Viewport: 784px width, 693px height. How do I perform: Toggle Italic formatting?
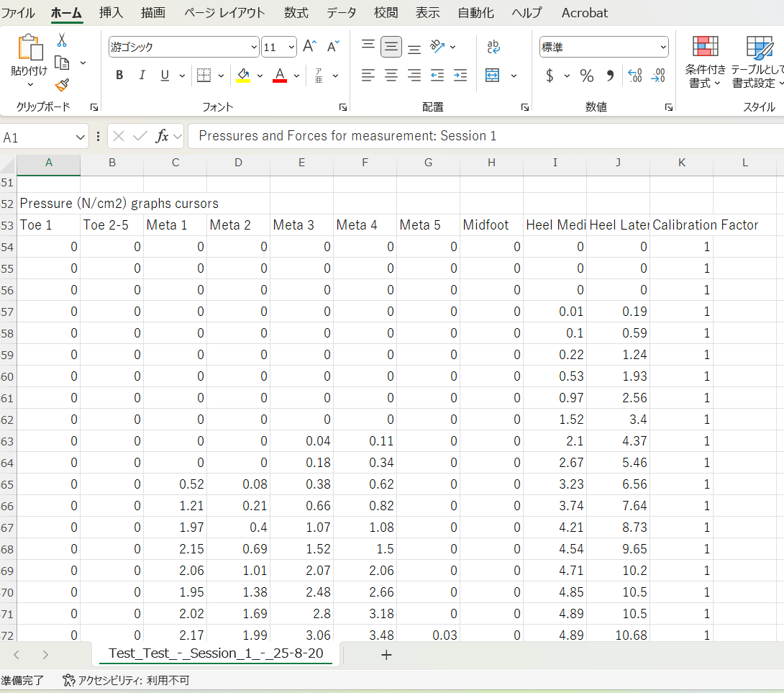click(x=142, y=76)
